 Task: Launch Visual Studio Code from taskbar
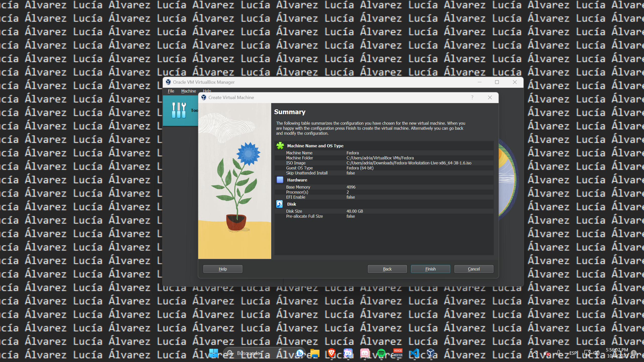(414, 353)
